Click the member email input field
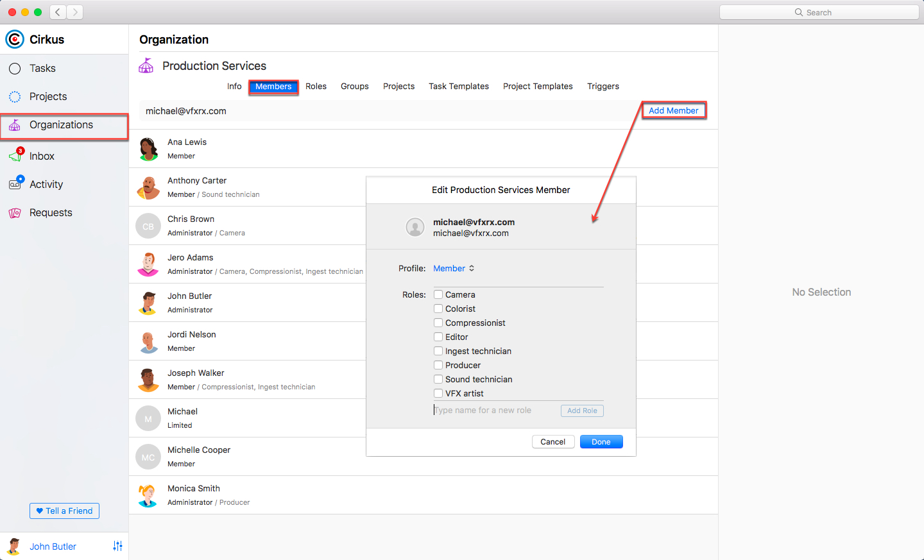924x560 pixels. click(x=389, y=111)
